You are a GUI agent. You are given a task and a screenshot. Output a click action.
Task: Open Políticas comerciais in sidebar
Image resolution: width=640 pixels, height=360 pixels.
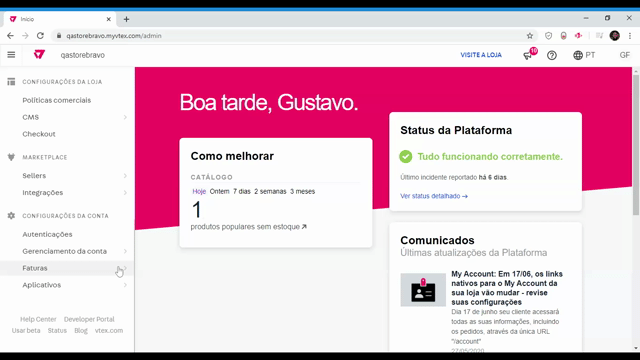pyautogui.click(x=57, y=100)
